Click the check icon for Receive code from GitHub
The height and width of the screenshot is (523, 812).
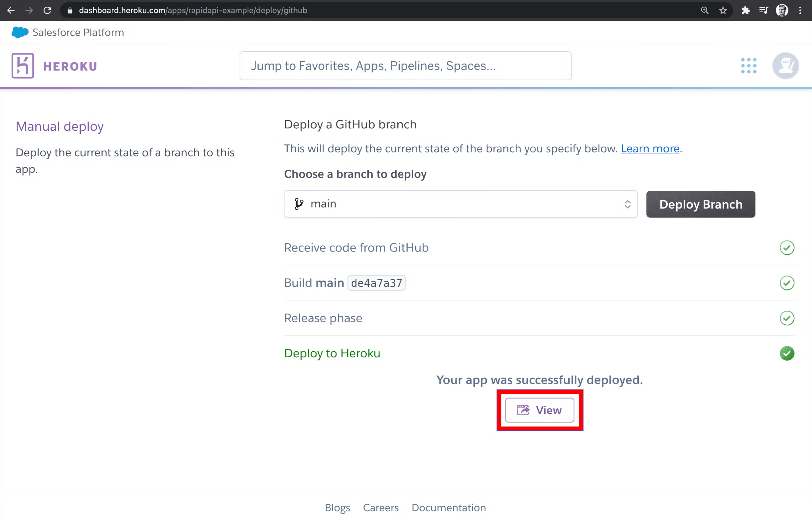786,248
